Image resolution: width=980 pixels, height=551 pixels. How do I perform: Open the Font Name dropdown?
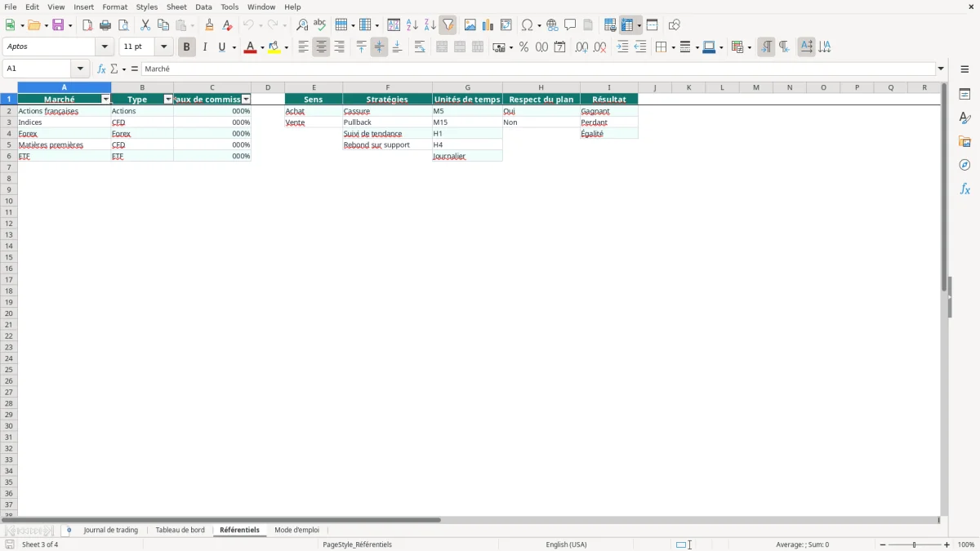pos(105,47)
